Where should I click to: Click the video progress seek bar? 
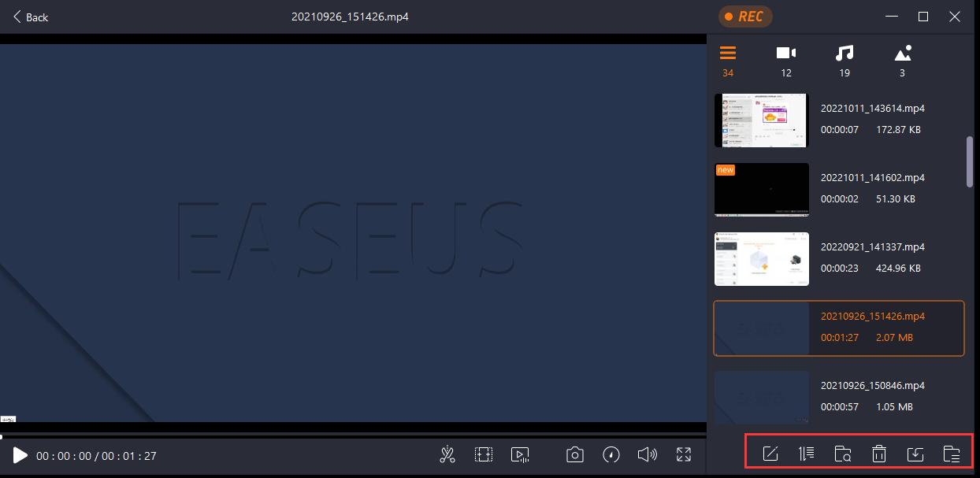[x=353, y=435]
